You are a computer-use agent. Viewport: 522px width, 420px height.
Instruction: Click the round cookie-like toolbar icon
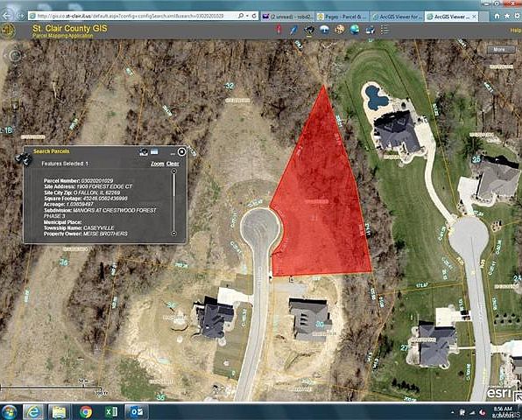coord(340,30)
